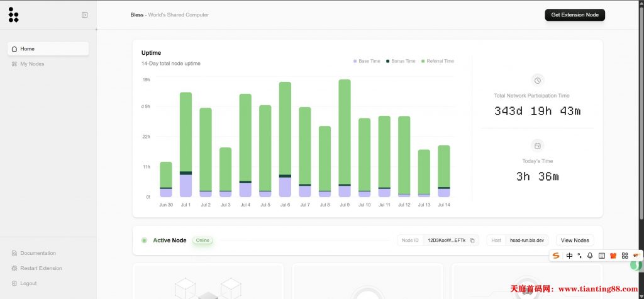Open the soft keyboard icon on the input toolbar

602,256
